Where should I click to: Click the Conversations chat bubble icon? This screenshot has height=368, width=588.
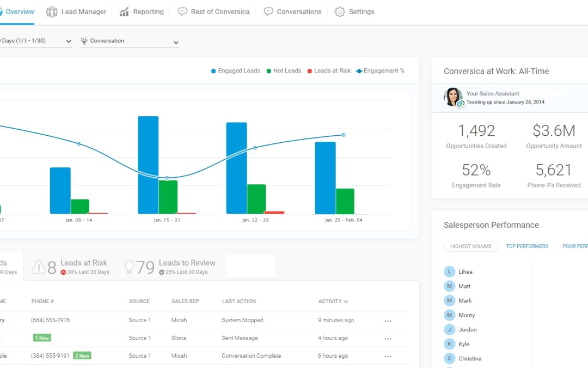click(x=268, y=11)
